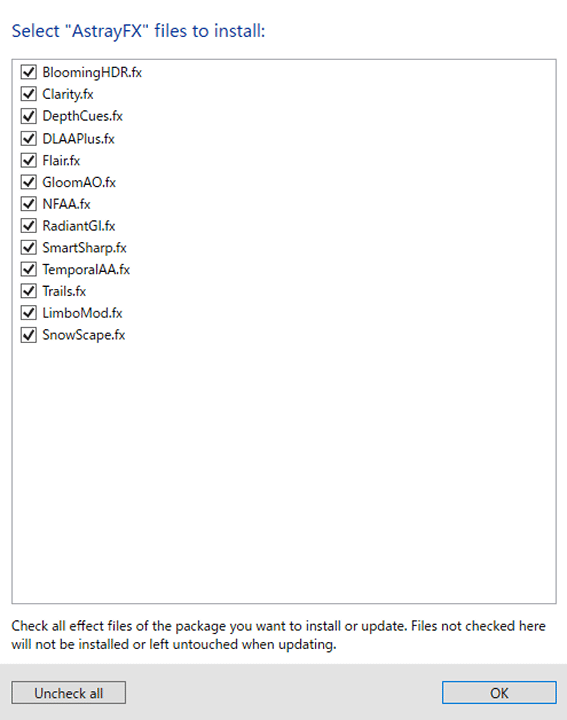Disable GloomAO.fx installation
The width and height of the screenshot is (567, 720).
28,182
